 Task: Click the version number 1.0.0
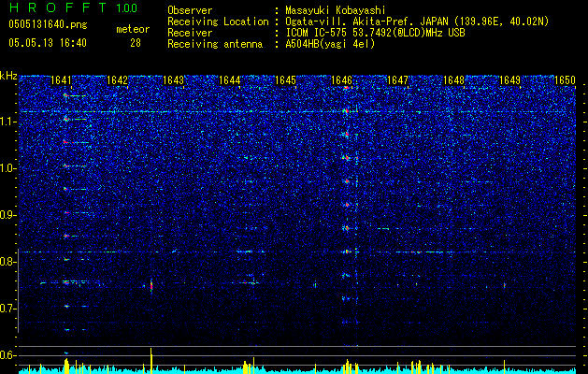(x=127, y=7)
